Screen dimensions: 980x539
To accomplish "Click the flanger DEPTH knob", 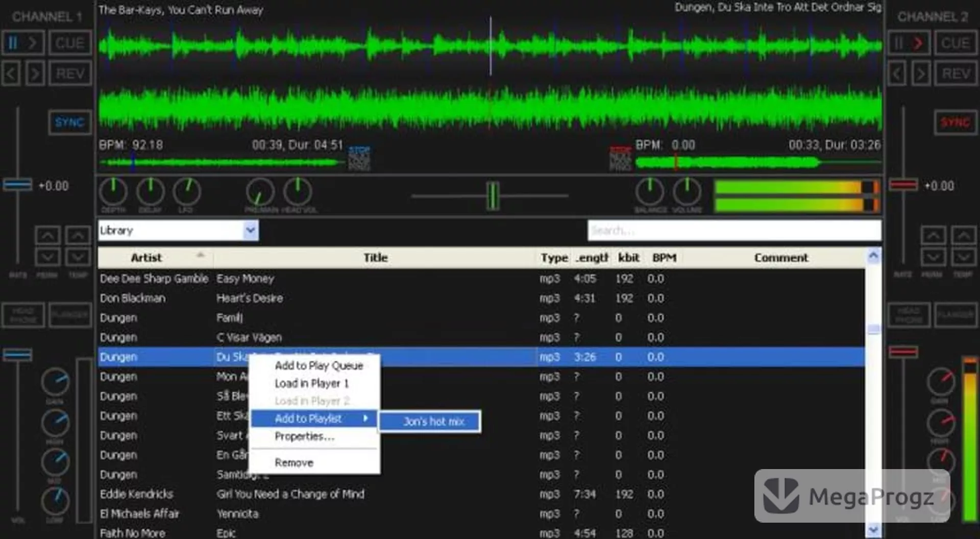I will (113, 191).
